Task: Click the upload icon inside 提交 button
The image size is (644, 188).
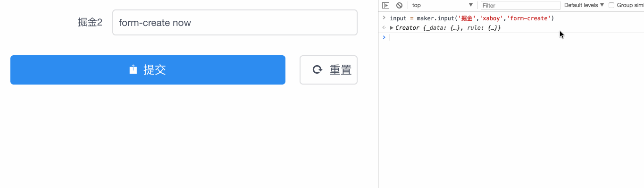Action: coord(133,69)
